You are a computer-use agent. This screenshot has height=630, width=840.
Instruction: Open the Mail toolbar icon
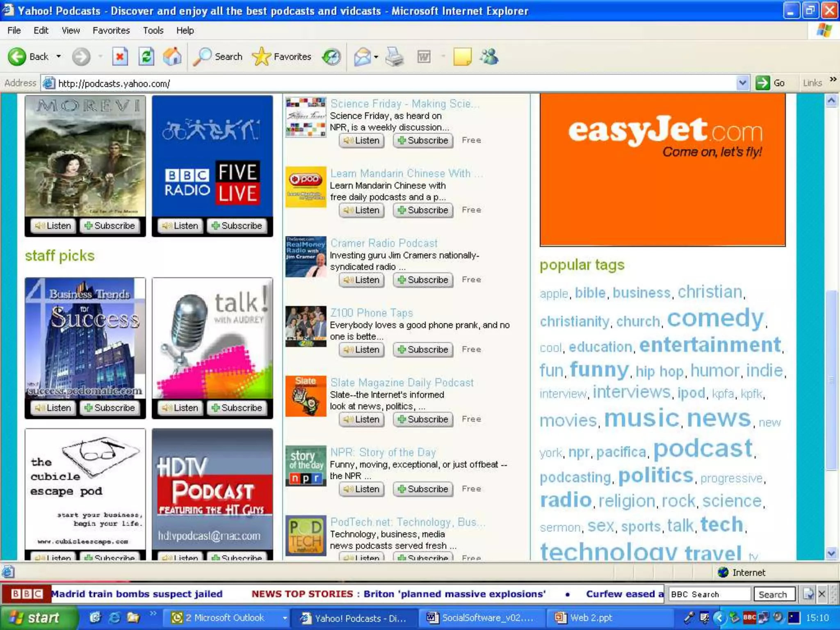click(363, 57)
